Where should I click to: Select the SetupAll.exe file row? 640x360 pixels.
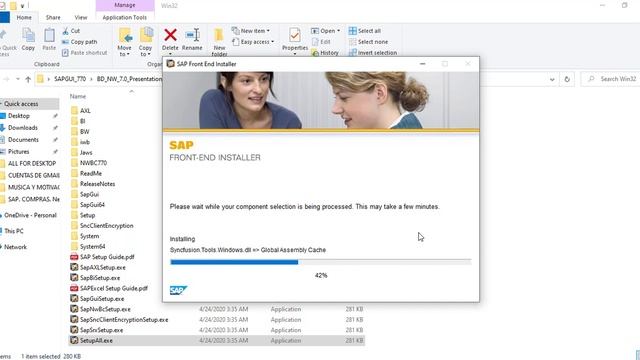(x=217, y=340)
